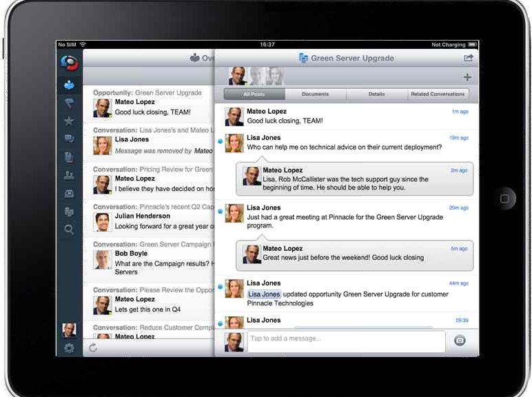The image size is (532, 397).
Task: Open the Related Conversations tab
Action: [x=438, y=94]
